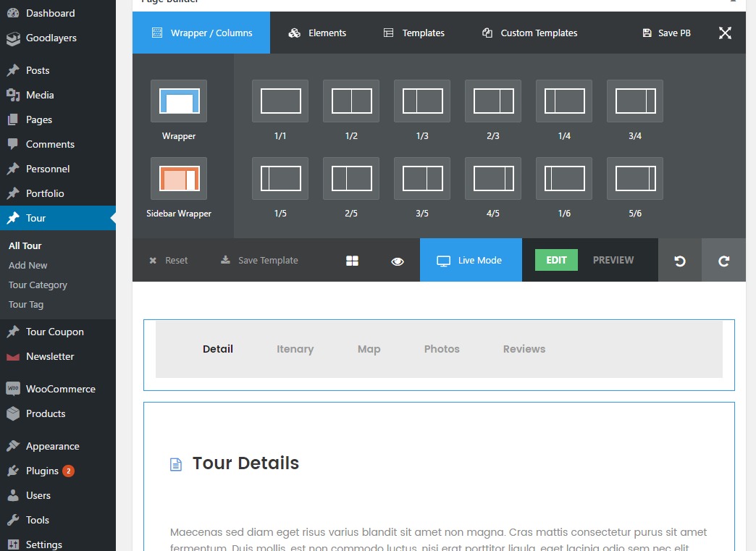This screenshot has height=551, width=756.
Task: Add a 1/1 full-width column
Action: pos(280,101)
